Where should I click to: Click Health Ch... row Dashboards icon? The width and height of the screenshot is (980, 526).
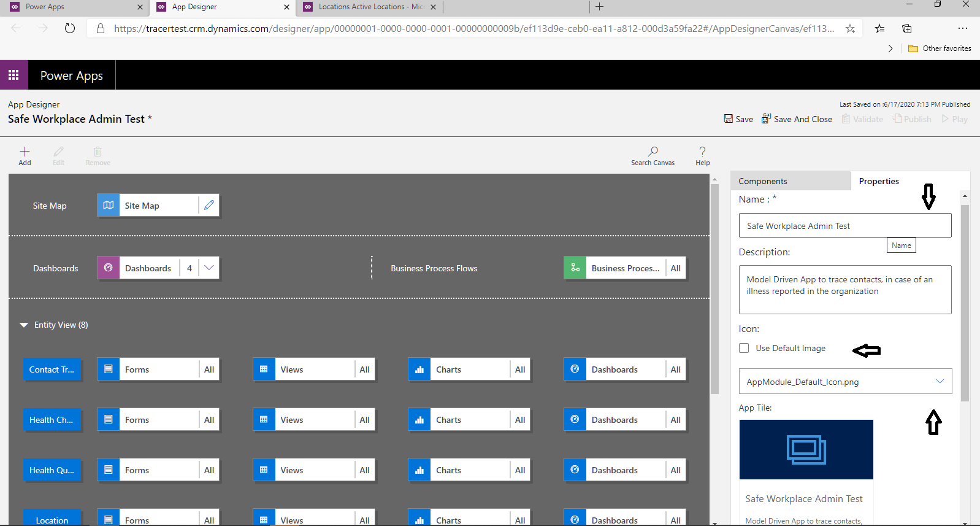(575, 419)
